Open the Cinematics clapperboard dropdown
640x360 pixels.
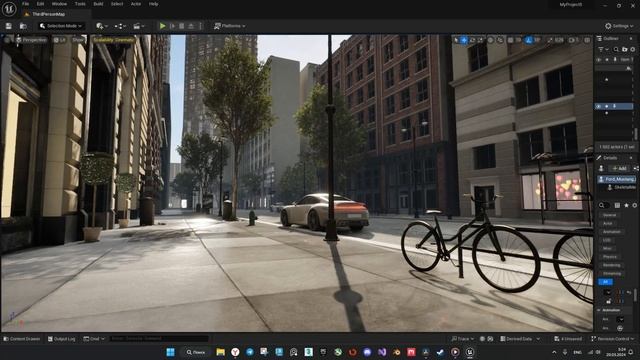click(139, 26)
